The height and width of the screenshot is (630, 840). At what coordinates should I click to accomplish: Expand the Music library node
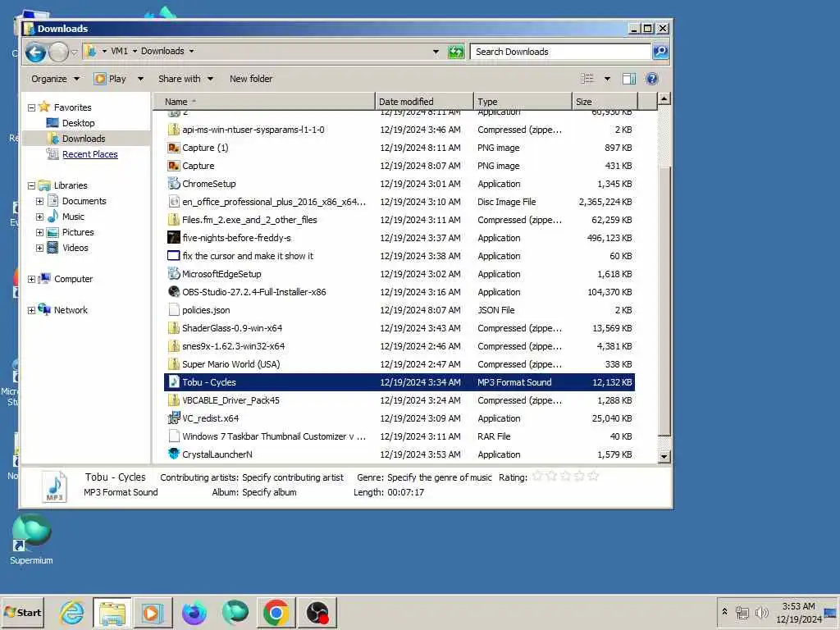(39, 217)
